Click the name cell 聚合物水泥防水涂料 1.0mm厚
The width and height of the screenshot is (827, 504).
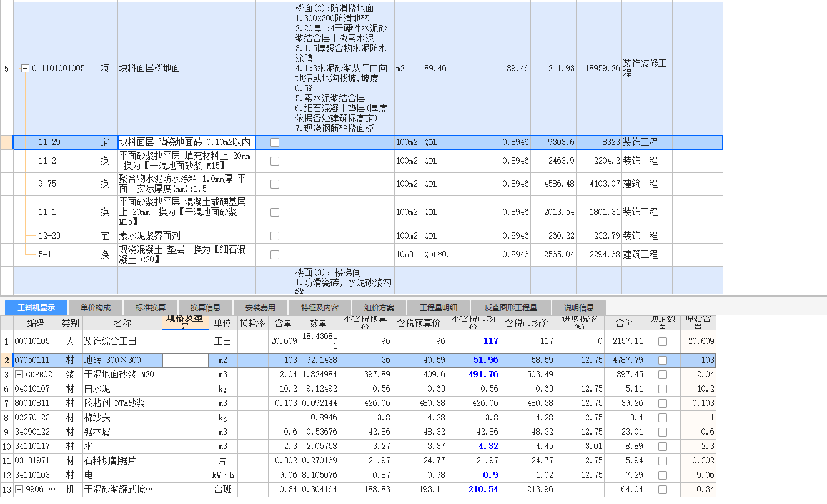point(186,184)
